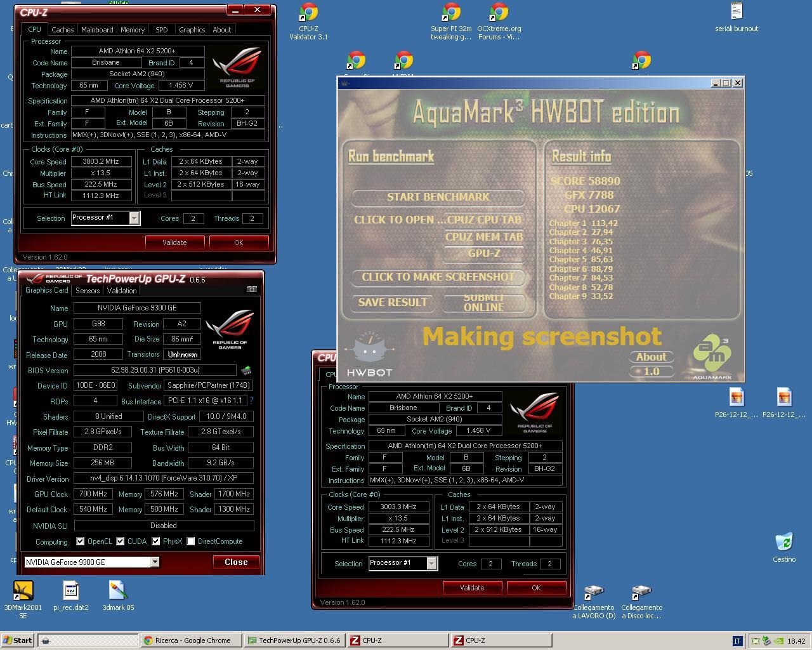The height and width of the screenshot is (650, 812).
Task: Switch to SPD tab in top CPU-Z
Action: (x=162, y=30)
